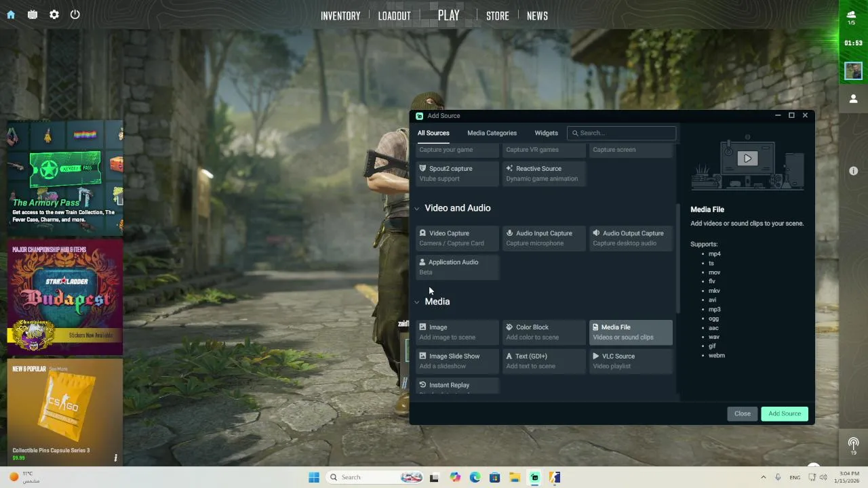Select Reactive Source item
868x488 pixels.
click(x=544, y=174)
